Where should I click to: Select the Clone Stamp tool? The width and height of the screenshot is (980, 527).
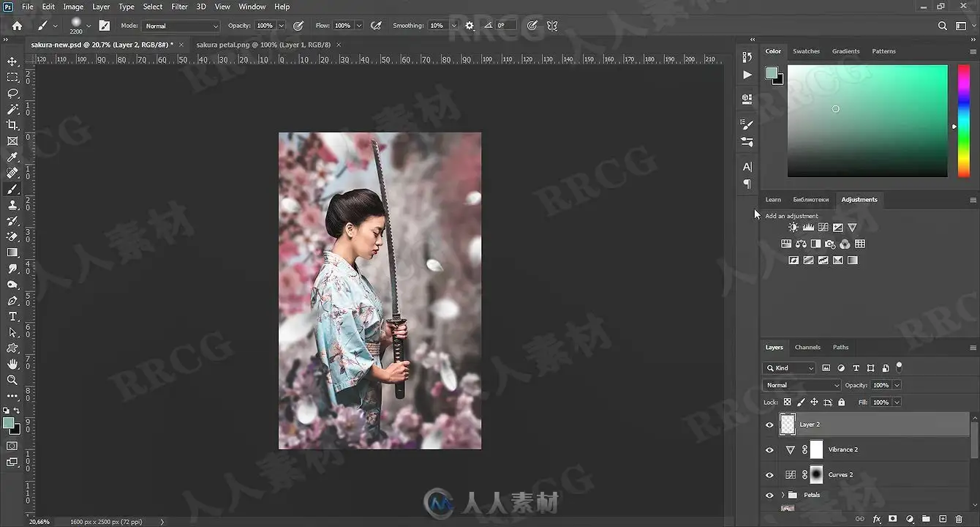[x=12, y=205]
